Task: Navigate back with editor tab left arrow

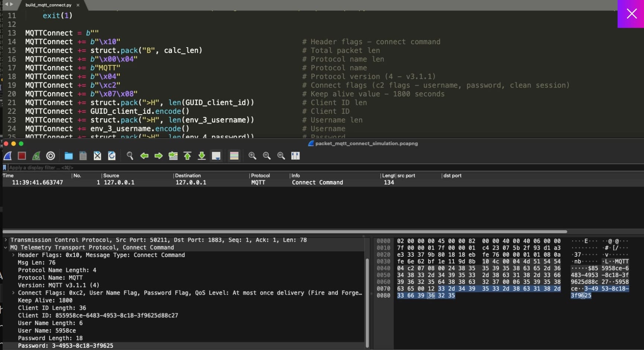Action: [x=6, y=4]
